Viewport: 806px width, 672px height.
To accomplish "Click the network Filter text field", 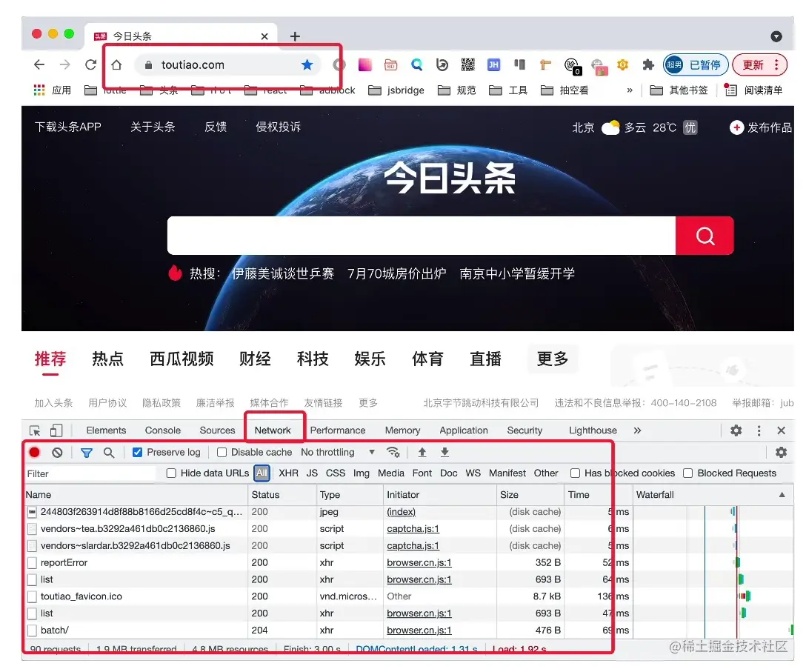I will (90, 473).
